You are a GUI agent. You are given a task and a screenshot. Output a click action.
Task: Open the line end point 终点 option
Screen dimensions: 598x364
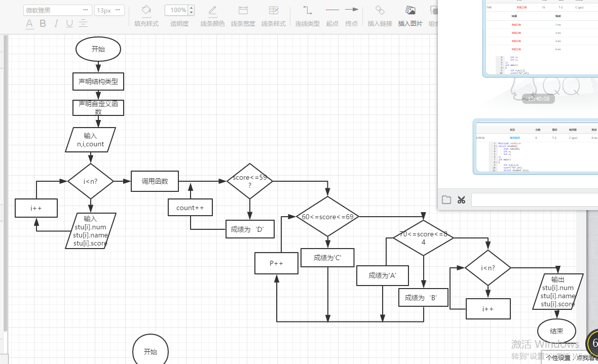click(x=352, y=16)
